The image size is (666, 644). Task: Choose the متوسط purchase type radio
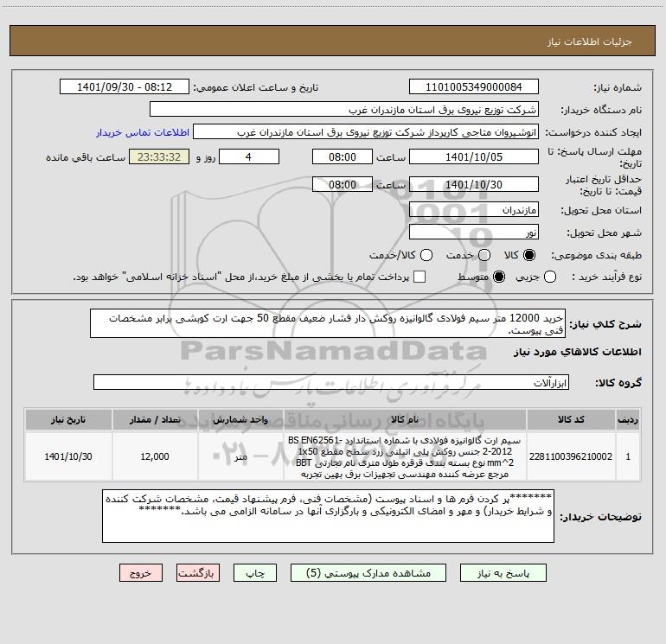(x=499, y=277)
